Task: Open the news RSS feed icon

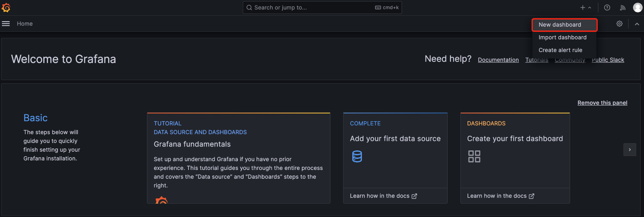Action: click(623, 7)
